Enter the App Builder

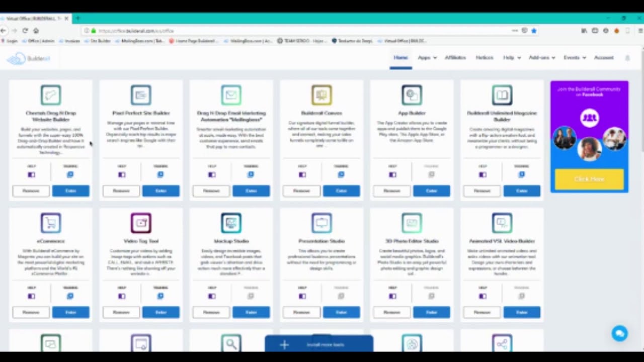tap(431, 191)
